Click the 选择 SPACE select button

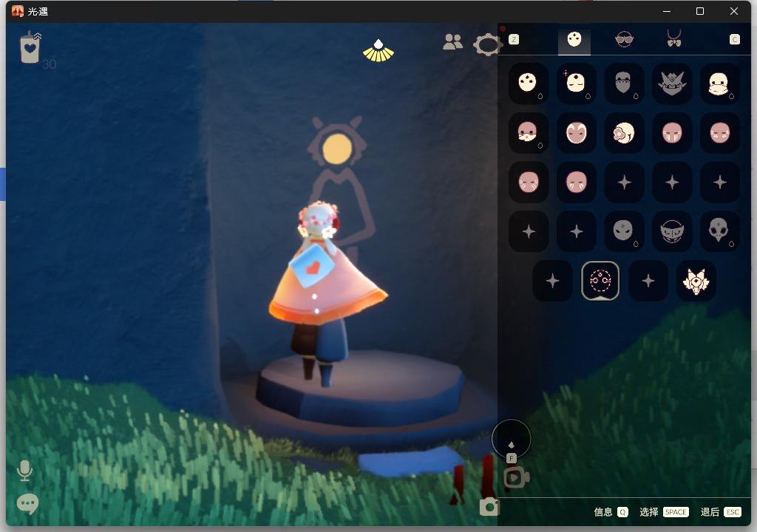(x=664, y=512)
